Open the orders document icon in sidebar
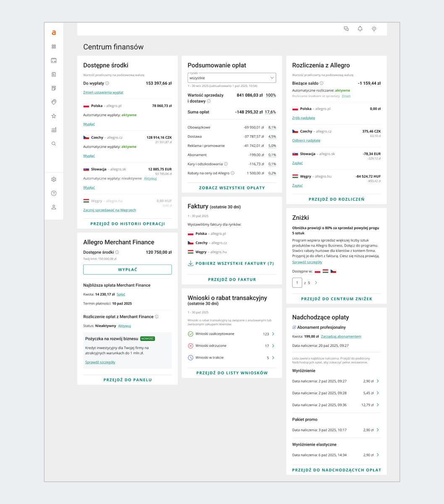 click(54, 74)
